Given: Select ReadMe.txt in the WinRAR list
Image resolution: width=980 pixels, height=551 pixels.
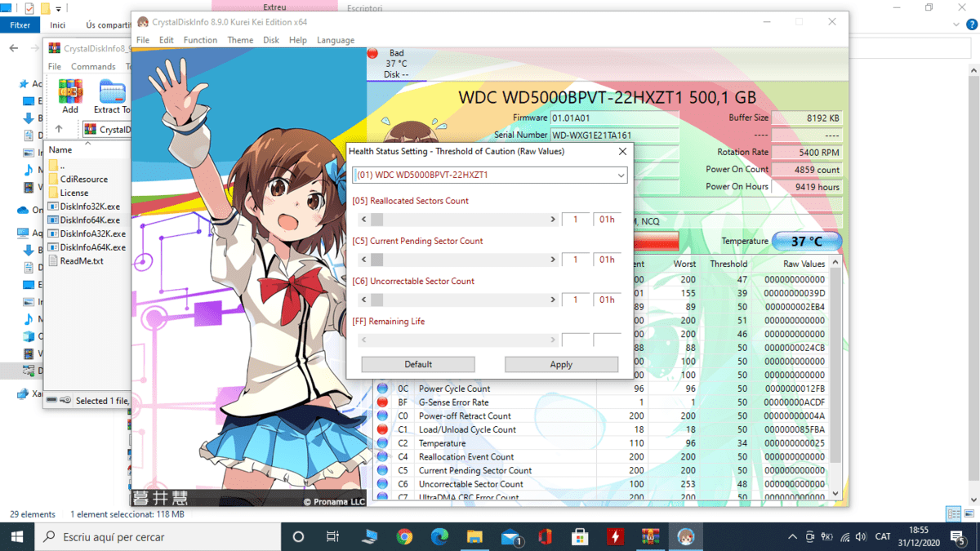Looking at the screenshot, I should tap(76, 261).
